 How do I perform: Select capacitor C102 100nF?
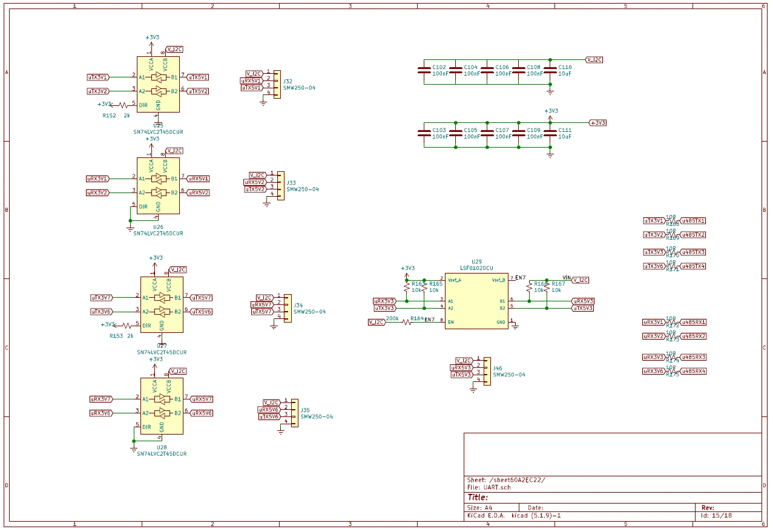pyautogui.click(x=424, y=70)
